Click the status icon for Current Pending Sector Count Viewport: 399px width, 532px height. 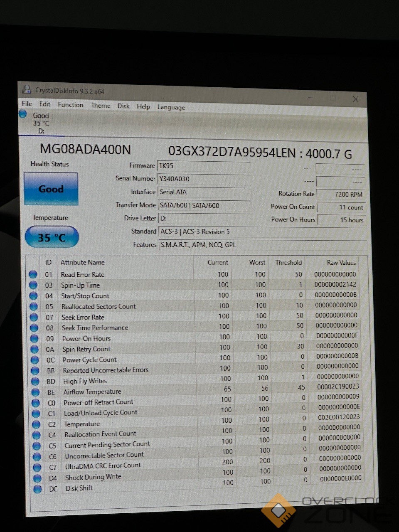(37, 446)
